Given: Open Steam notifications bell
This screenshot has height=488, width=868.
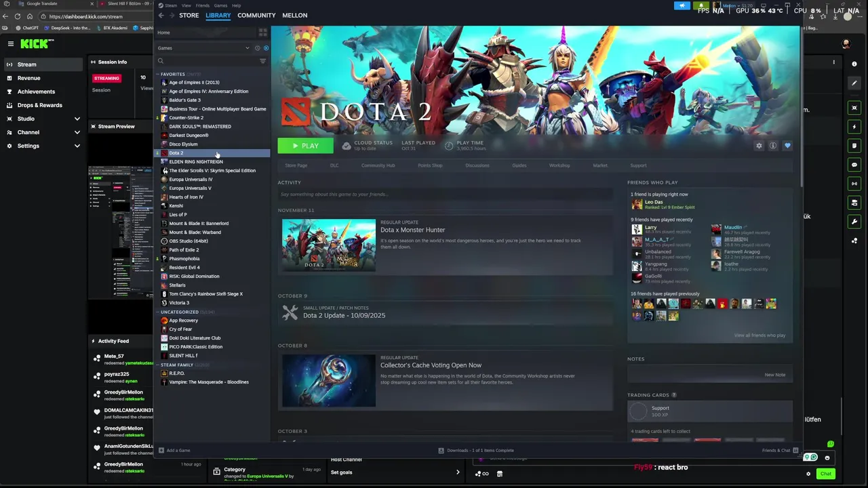Looking at the screenshot, I should (701, 5).
